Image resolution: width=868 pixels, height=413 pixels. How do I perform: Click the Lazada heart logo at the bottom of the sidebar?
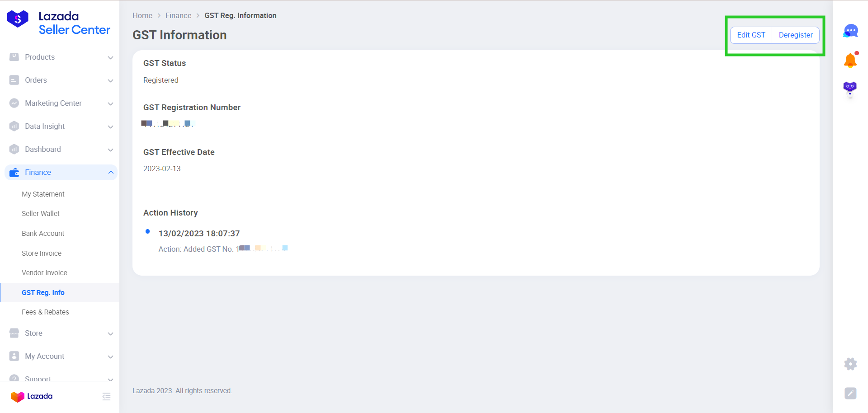coord(32,396)
